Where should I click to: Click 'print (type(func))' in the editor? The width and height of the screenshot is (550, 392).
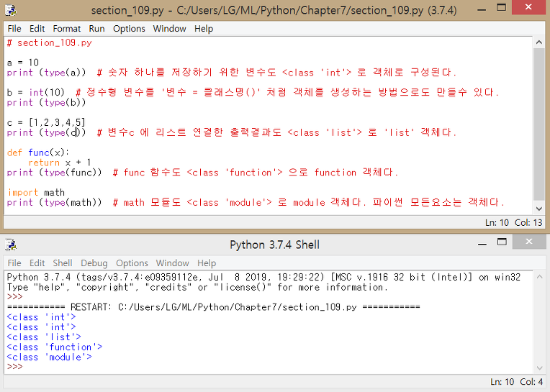(x=55, y=173)
